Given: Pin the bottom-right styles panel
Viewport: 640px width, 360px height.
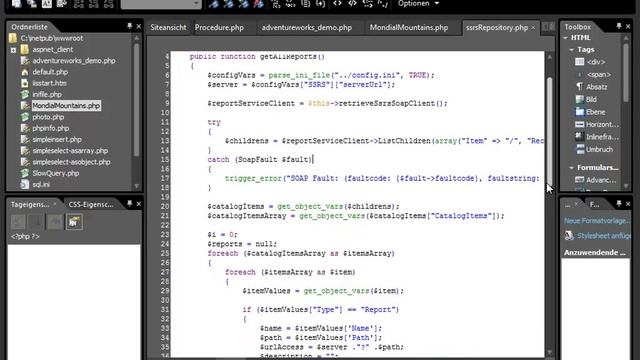Looking at the screenshot, I should point(619,203).
